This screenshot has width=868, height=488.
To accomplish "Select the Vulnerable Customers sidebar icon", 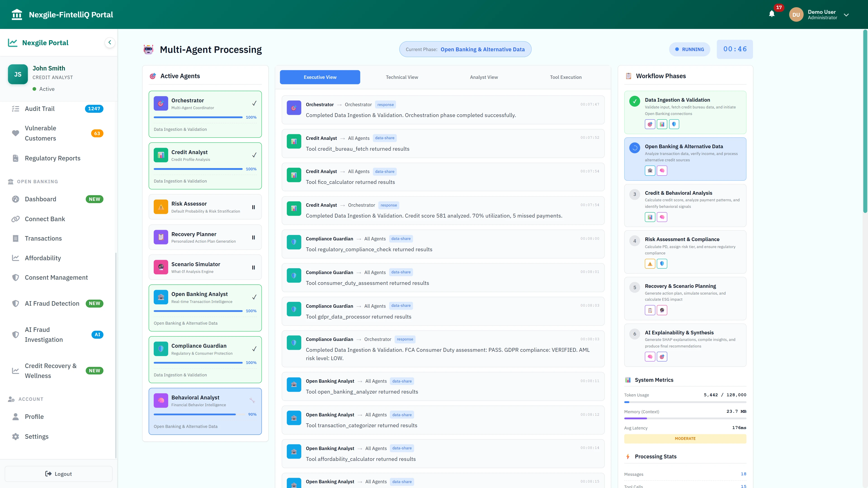I will pos(16,133).
